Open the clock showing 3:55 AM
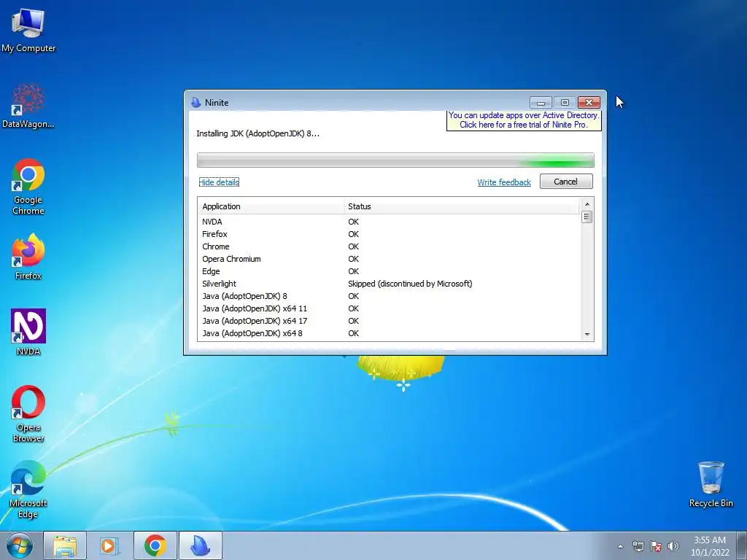The image size is (747, 560). pos(710,546)
